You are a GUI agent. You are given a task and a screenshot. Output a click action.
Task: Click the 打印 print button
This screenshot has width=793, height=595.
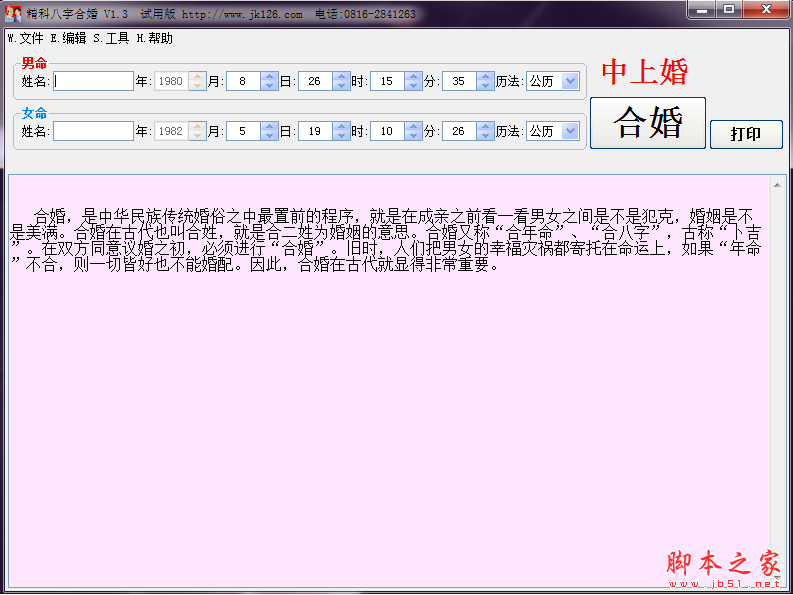(746, 134)
